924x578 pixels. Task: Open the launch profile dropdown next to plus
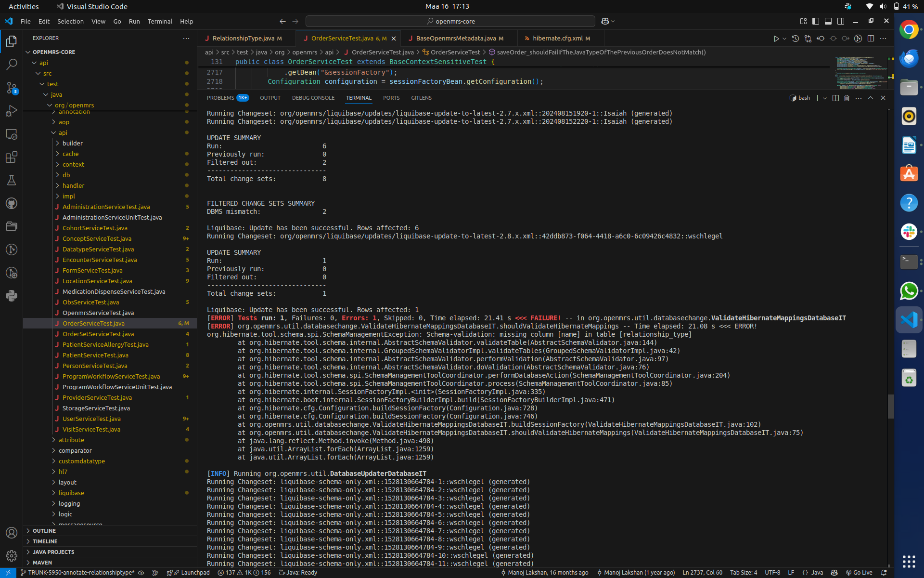[x=825, y=98]
